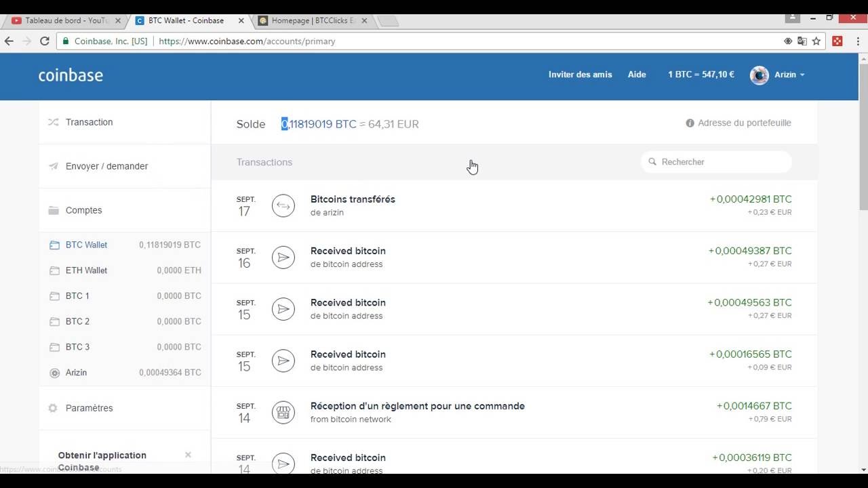Click Inviter des amis in header
The height and width of the screenshot is (488, 868).
580,75
